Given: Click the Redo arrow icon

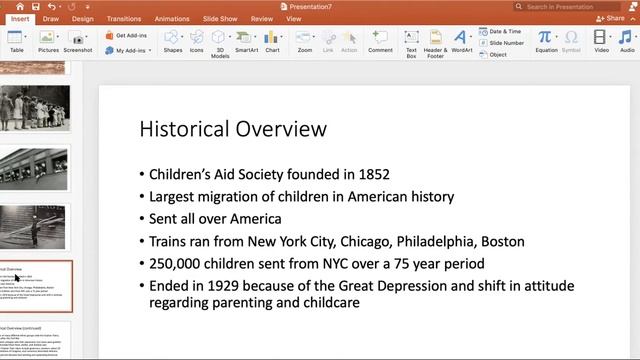Looking at the screenshot, I should (71, 7).
